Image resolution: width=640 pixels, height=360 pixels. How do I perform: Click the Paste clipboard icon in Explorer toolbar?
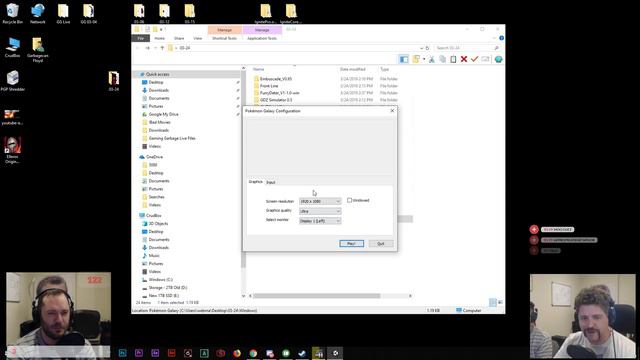[453, 59]
